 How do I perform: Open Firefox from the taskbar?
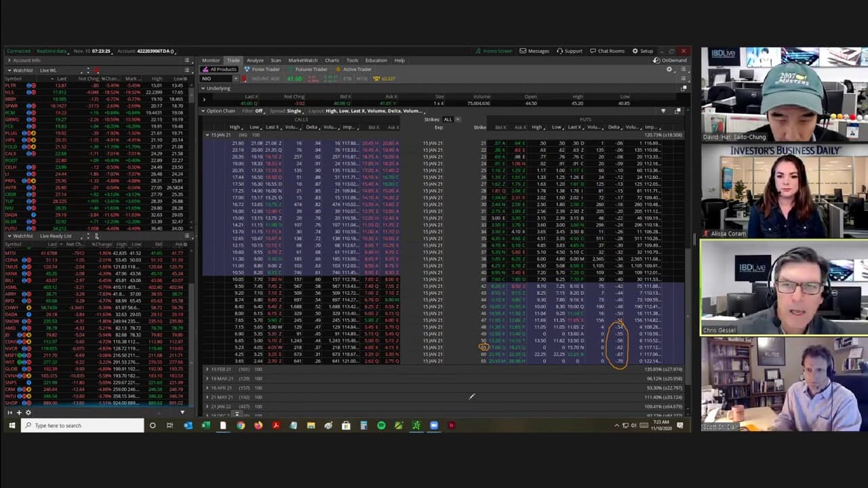(258, 426)
